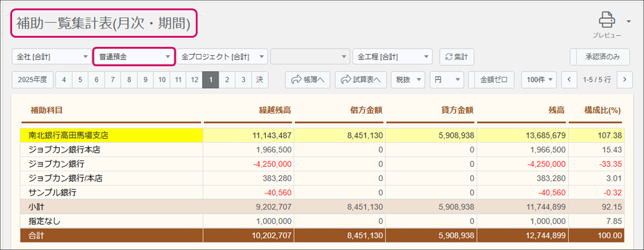Expand the 普通預金 account dropdown
The image size is (644, 250).
[134, 57]
